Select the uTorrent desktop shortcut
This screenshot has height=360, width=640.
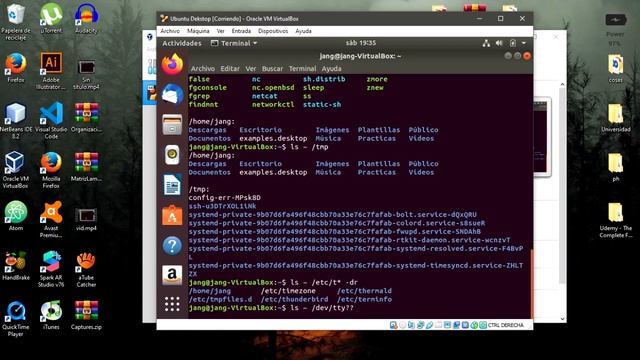pyautogui.click(x=51, y=18)
